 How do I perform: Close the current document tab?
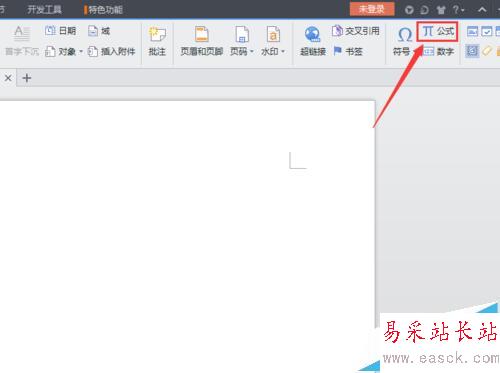[x=8, y=78]
